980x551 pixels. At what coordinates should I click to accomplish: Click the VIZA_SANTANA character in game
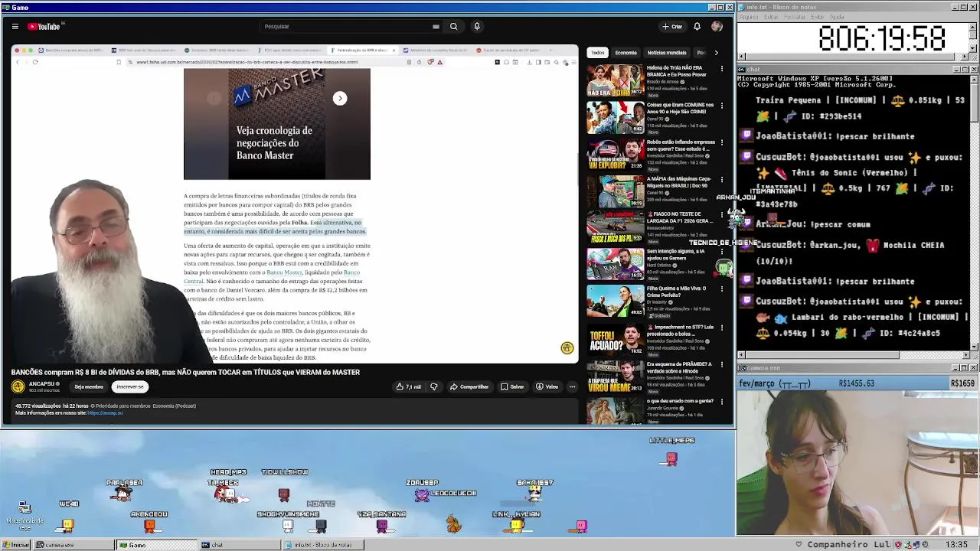tap(382, 526)
